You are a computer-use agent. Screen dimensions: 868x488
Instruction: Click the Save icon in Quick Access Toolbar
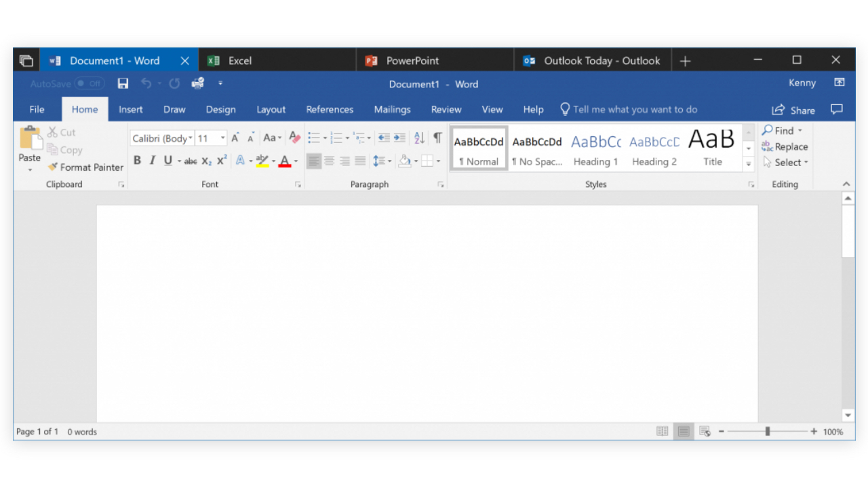(x=123, y=83)
